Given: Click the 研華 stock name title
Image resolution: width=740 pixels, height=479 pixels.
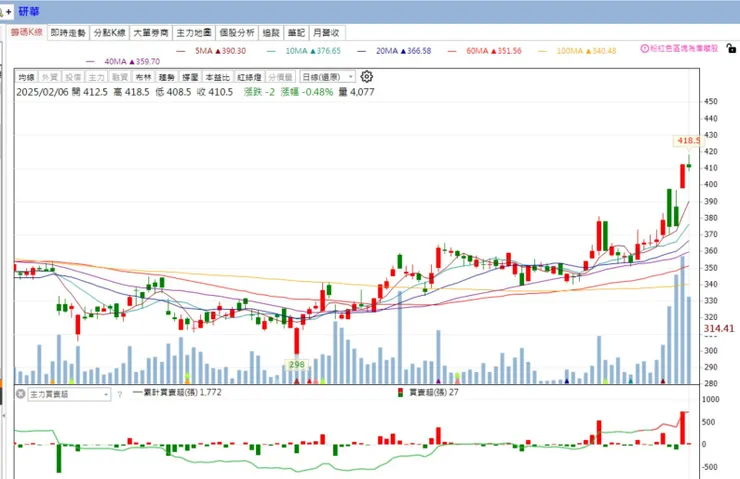Looking at the screenshot, I should [x=29, y=11].
